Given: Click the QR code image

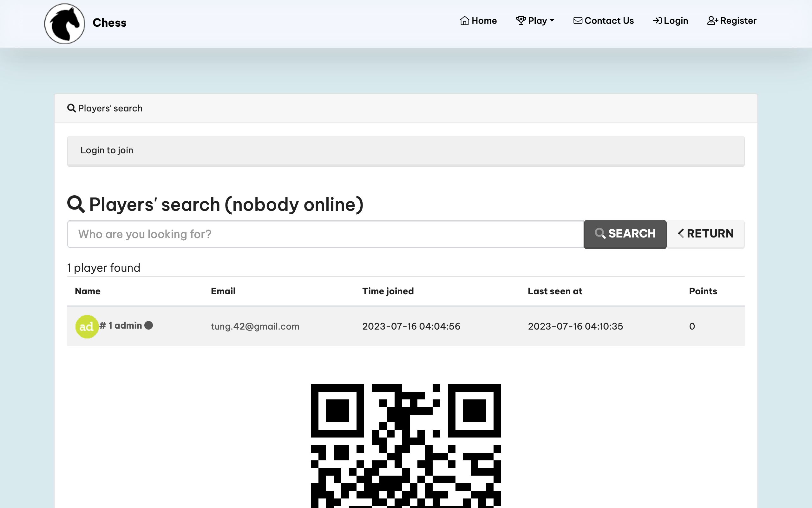Looking at the screenshot, I should pyautogui.click(x=406, y=446).
